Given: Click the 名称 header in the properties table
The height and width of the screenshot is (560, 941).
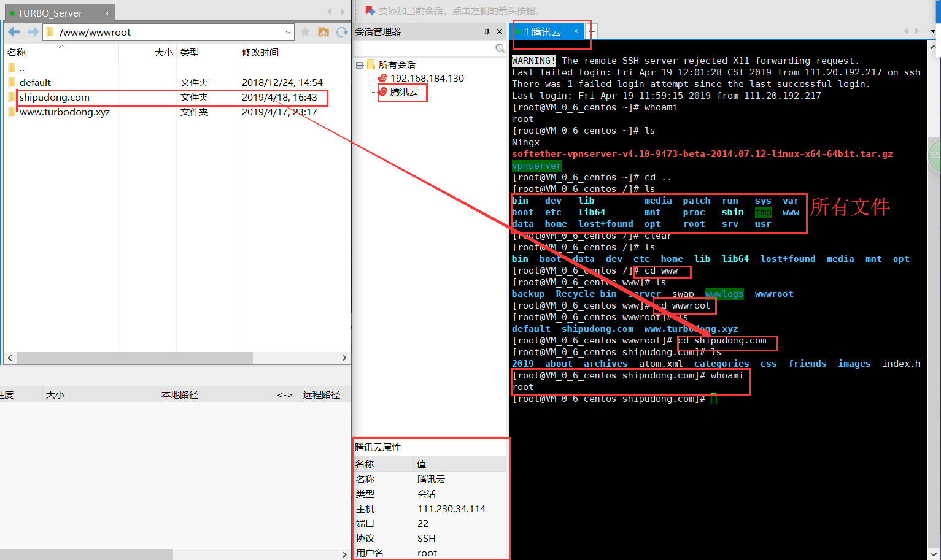Looking at the screenshot, I should [365, 464].
